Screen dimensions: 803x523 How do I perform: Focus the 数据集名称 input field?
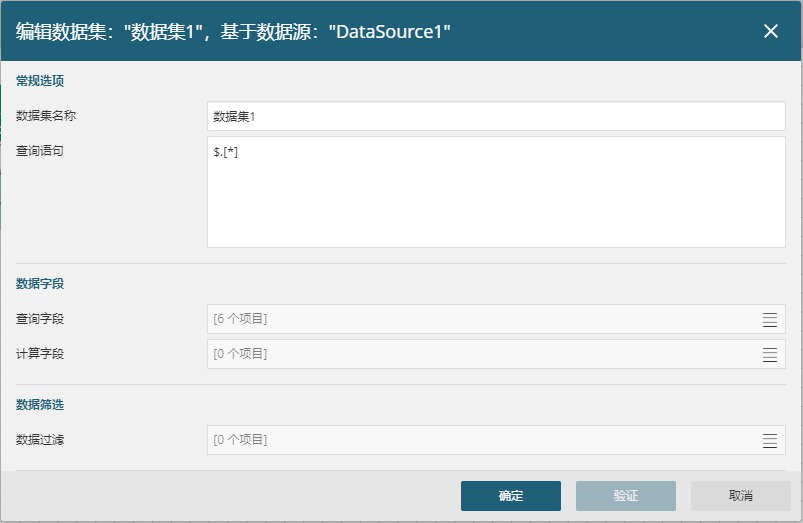point(496,116)
